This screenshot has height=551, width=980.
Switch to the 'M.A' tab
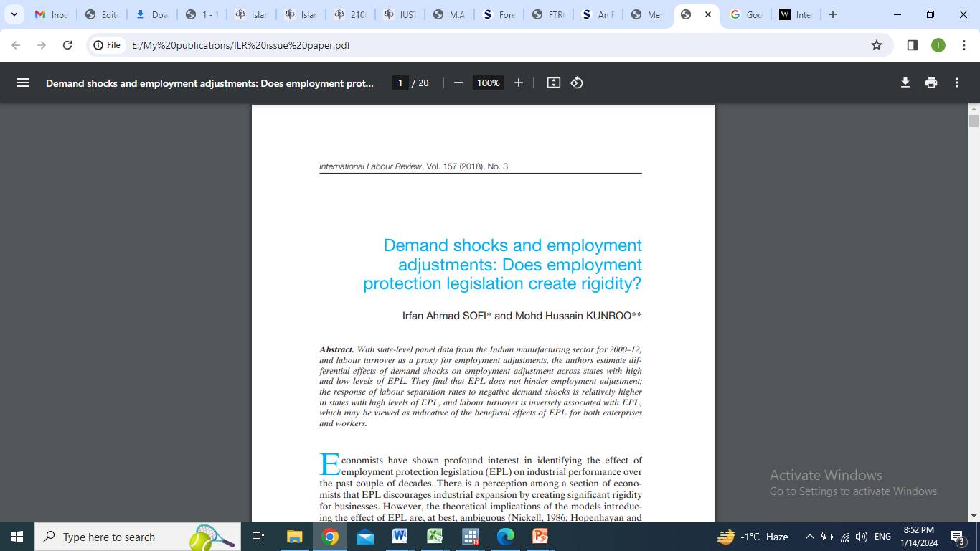450,14
